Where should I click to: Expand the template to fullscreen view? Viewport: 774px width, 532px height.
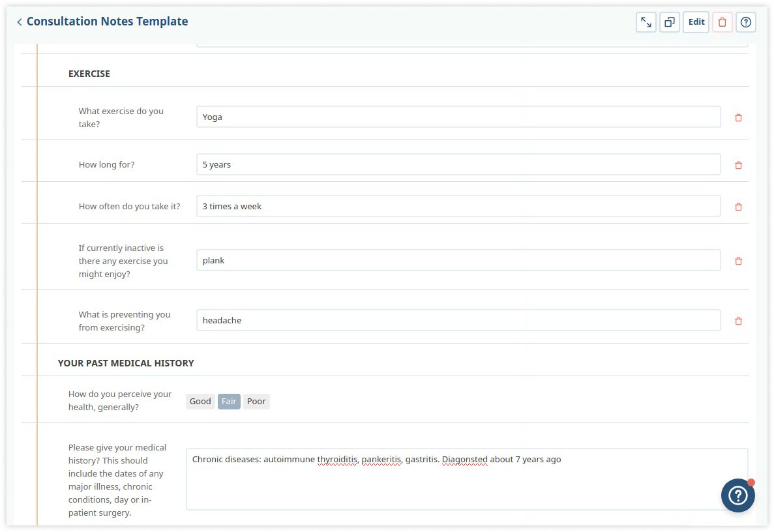pos(646,22)
